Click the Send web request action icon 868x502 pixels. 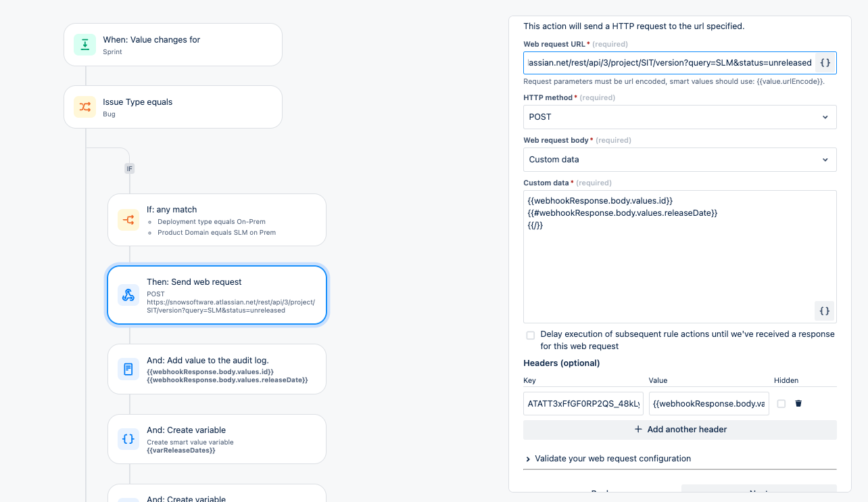[128, 295]
